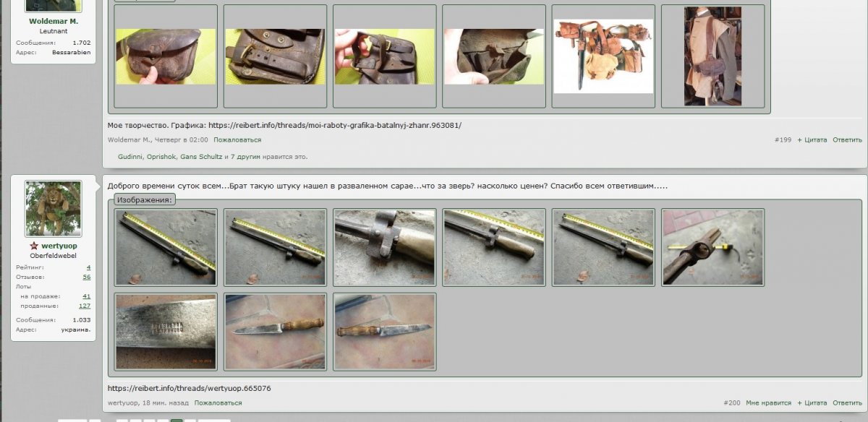Open the field gear collection thumbnail

[603, 56]
